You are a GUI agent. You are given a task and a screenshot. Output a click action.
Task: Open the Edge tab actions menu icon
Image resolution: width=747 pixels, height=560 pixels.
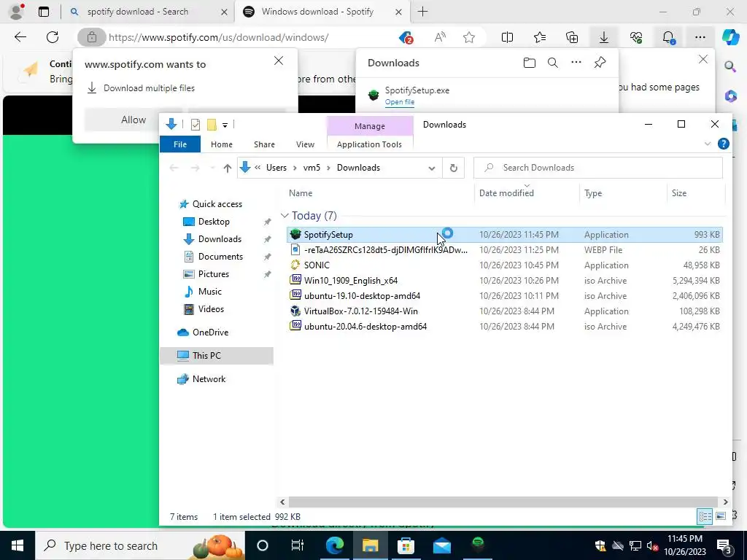point(44,12)
